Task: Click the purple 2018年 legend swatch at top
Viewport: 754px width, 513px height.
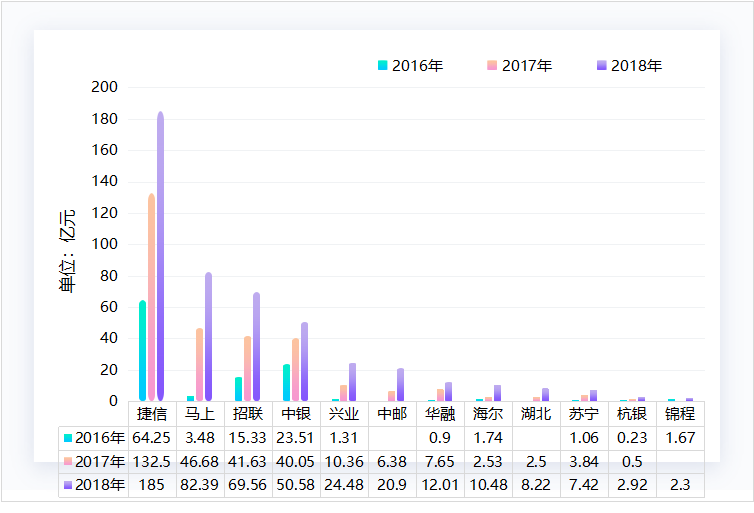Action: (601, 65)
